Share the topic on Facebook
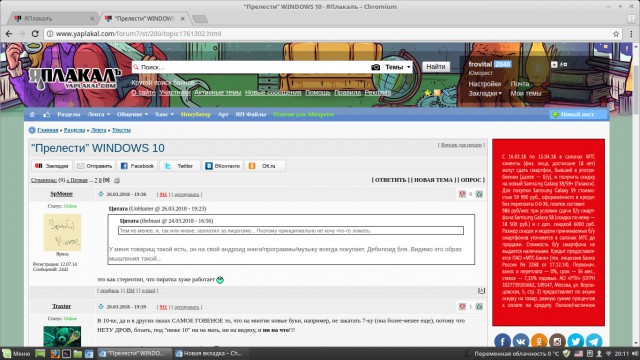This screenshot has width=640, height=360. 138,166
